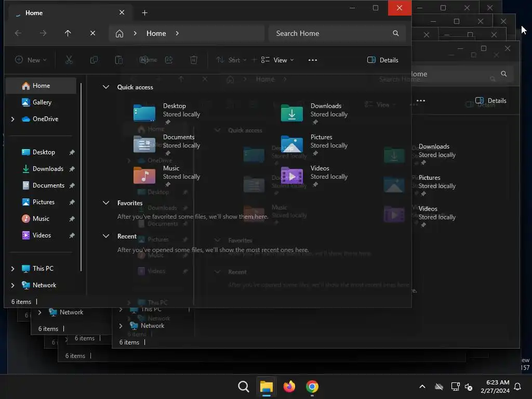Expand the Network node in front window

pos(13,285)
